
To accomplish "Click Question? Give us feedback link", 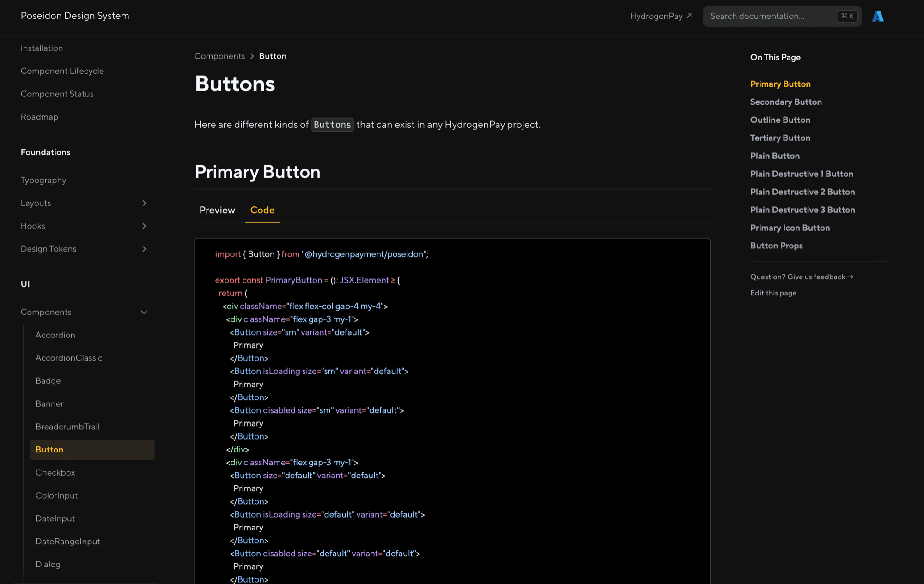I will pyautogui.click(x=802, y=277).
